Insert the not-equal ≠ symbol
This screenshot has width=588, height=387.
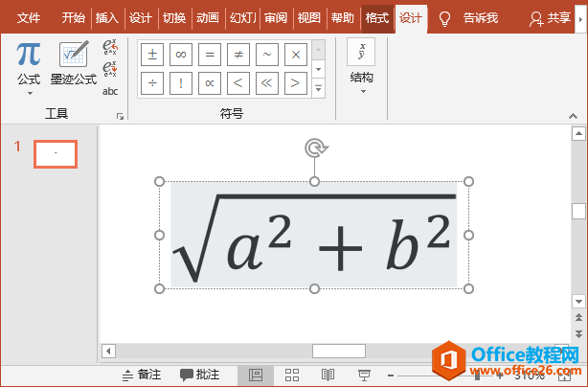point(238,55)
